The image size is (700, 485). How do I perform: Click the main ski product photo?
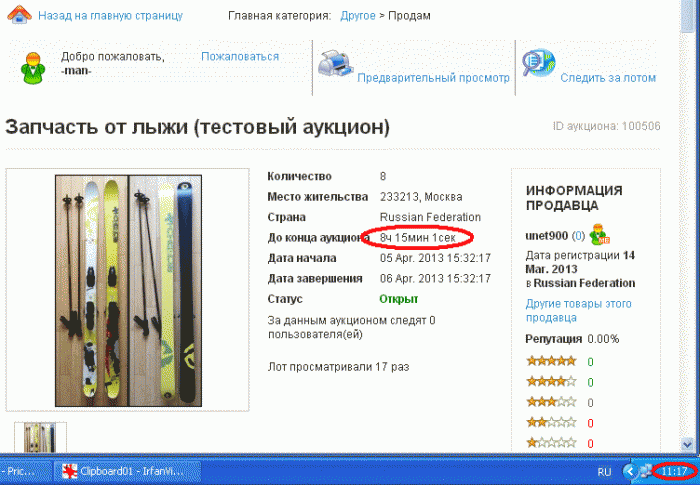[x=128, y=291]
